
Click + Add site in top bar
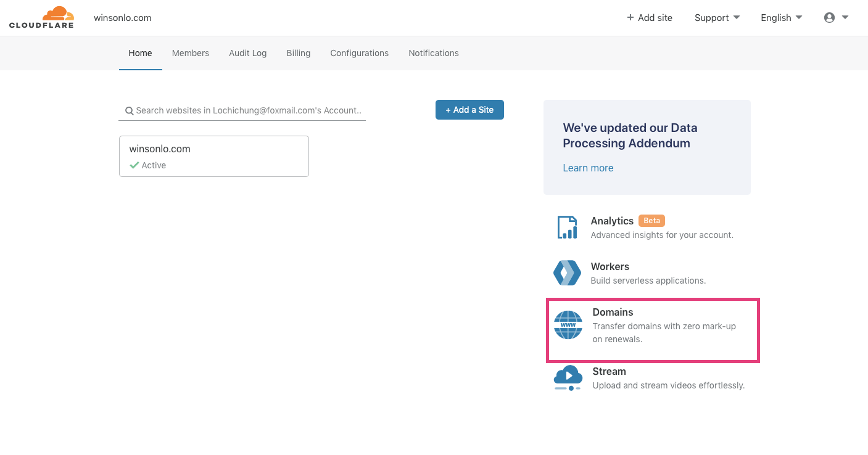tap(650, 18)
